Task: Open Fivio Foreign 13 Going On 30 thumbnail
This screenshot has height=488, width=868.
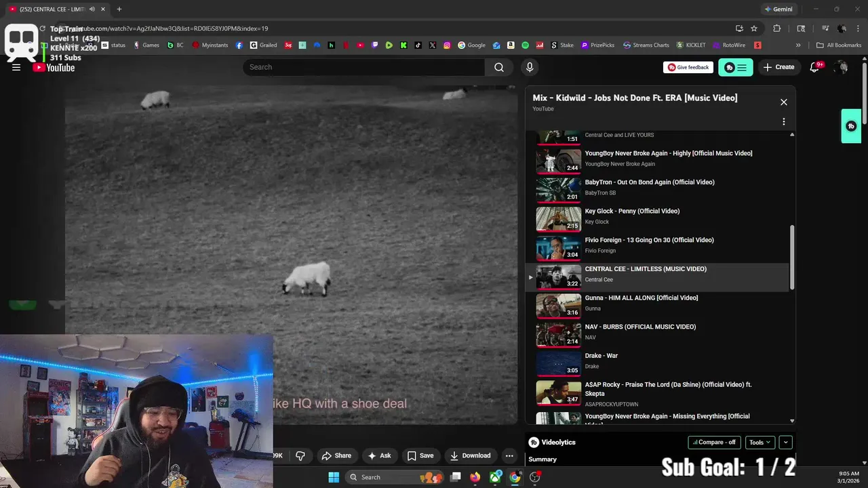Action: (x=559, y=249)
